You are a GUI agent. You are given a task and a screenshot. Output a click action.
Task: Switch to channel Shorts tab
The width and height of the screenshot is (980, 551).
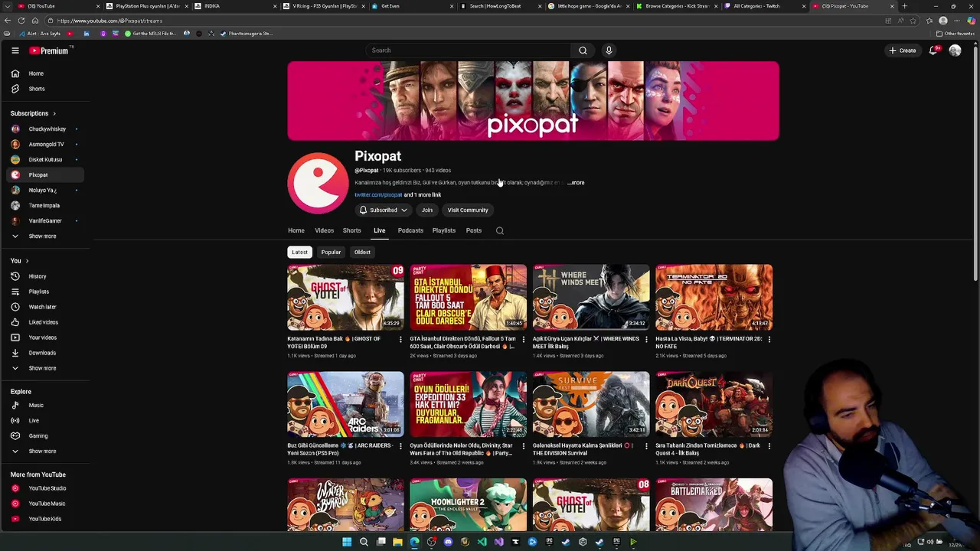tap(351, 230)
